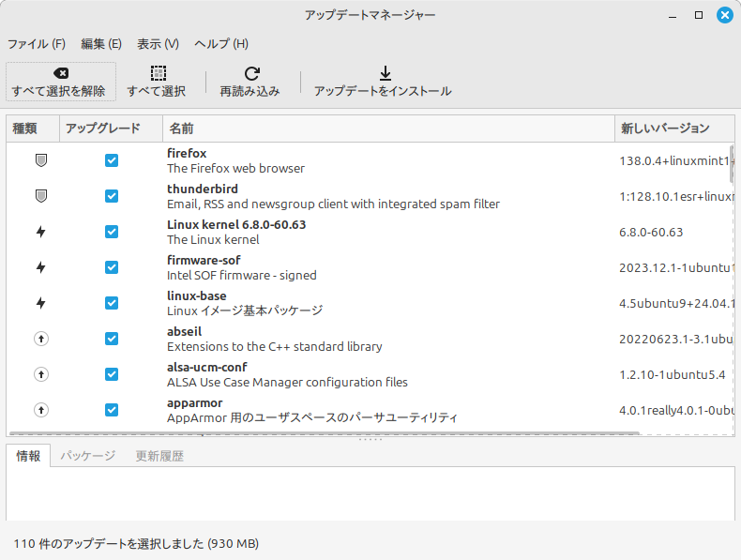
Task: Click the pane divider handle dots above 情報
Action: (x=370, y=440)
